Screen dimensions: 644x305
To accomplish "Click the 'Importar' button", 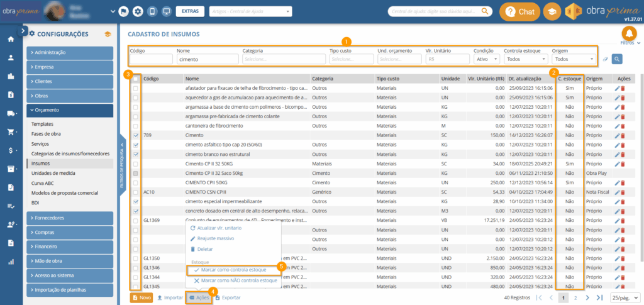I will [170, 297].
